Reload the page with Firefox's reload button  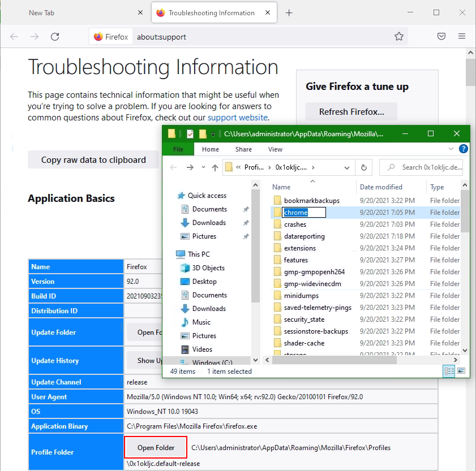tap(55, 37)
